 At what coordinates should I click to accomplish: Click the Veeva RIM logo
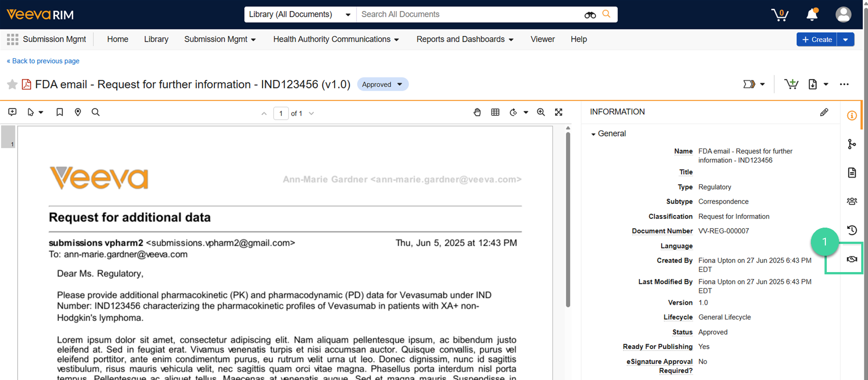40,15
